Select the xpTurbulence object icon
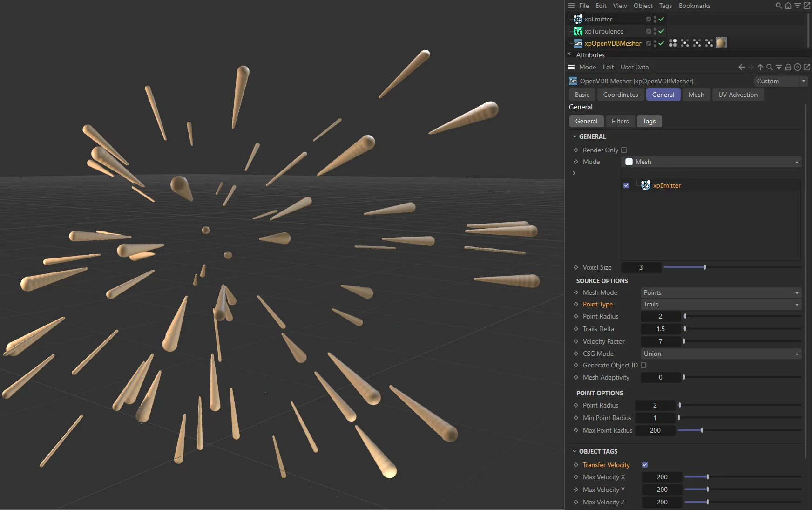This screenshot has width=812, height=510. click(x=578, y=31)
